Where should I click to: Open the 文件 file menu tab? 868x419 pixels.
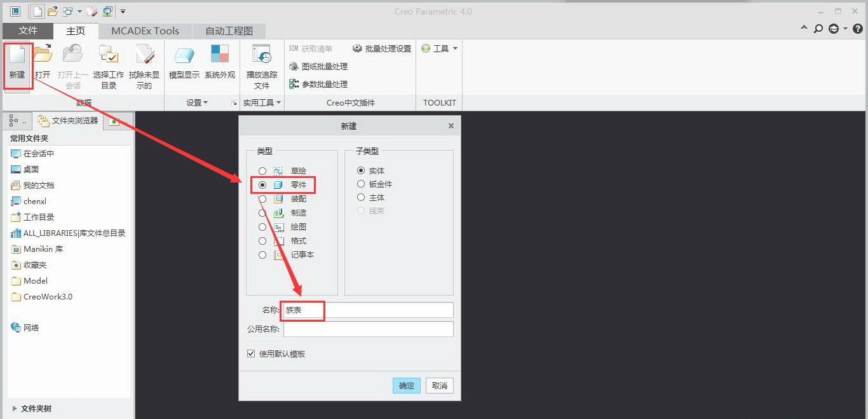[28, 31]
